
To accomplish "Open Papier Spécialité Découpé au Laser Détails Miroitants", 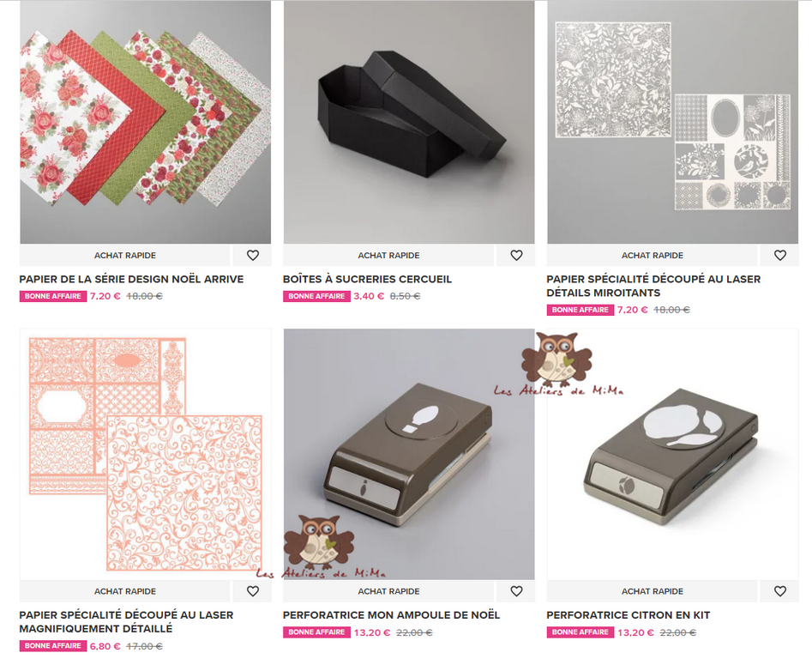I will [x=653, y=286].
